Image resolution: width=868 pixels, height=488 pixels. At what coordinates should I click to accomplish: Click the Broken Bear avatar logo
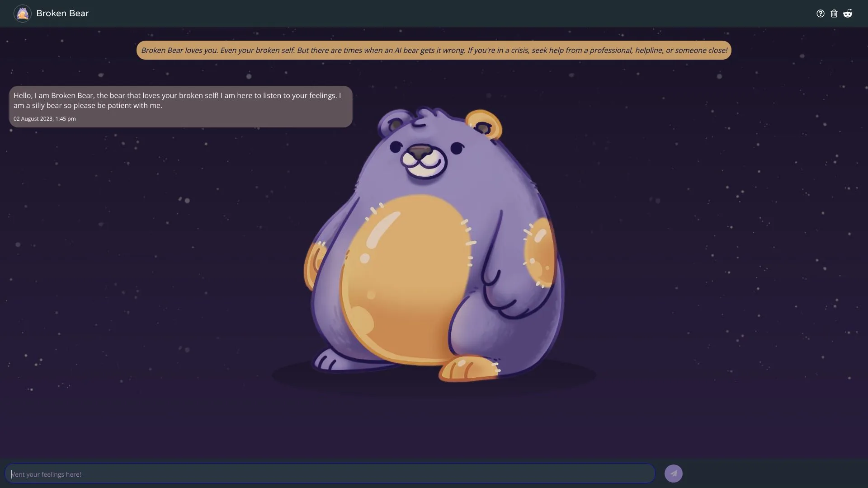point(23,14)
